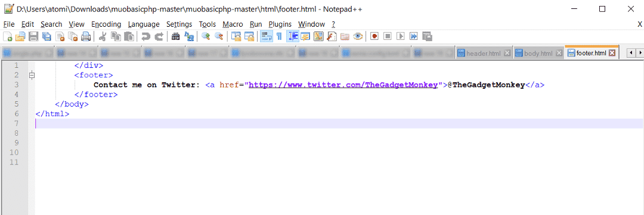
Task: Open the Search menu
Action: (51, 24)
